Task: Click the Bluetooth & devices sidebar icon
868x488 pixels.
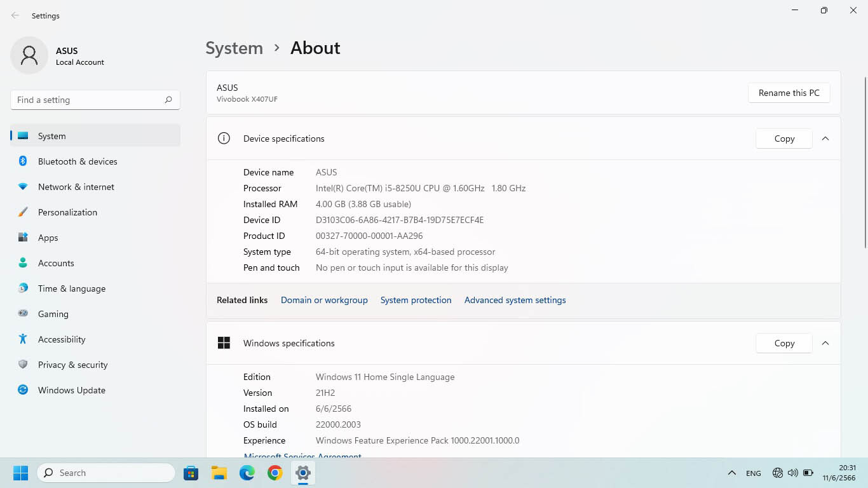Action: point(23,161)
